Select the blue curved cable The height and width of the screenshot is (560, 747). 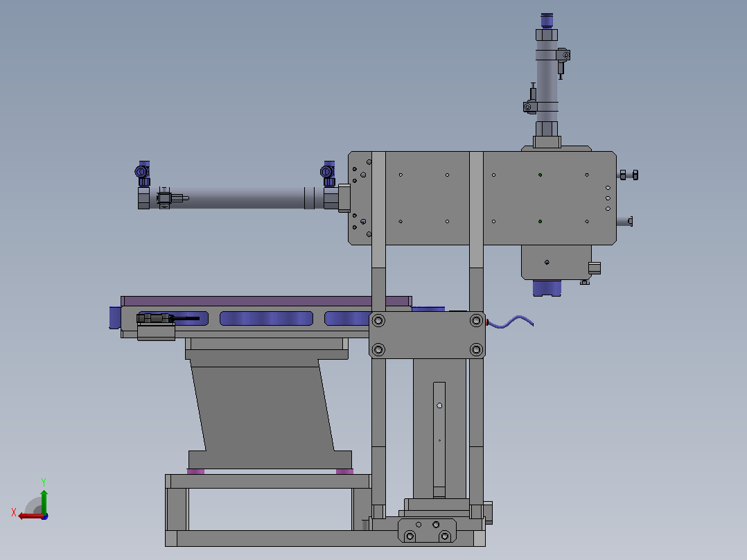pos(510,322)
